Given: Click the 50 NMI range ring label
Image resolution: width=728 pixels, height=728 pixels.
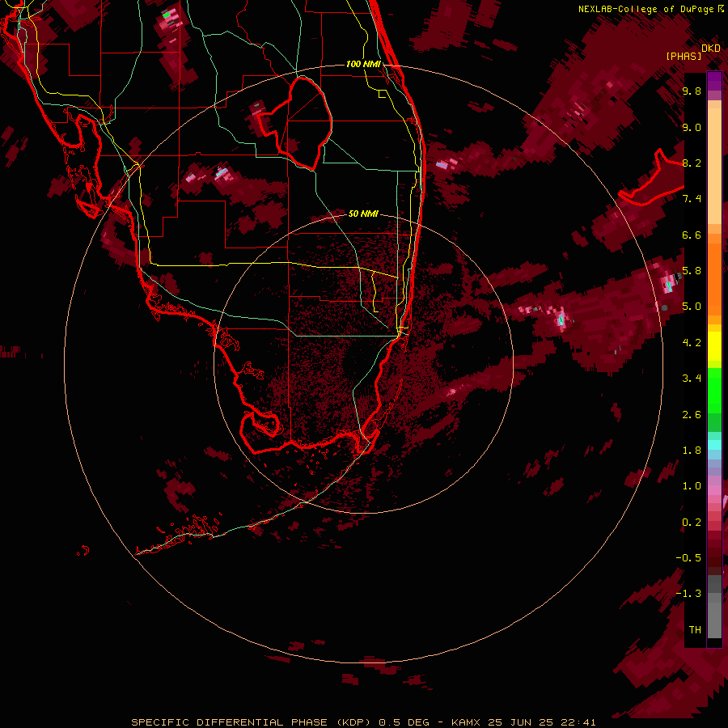Looking at the screenshot, I should tap(363, 214).
